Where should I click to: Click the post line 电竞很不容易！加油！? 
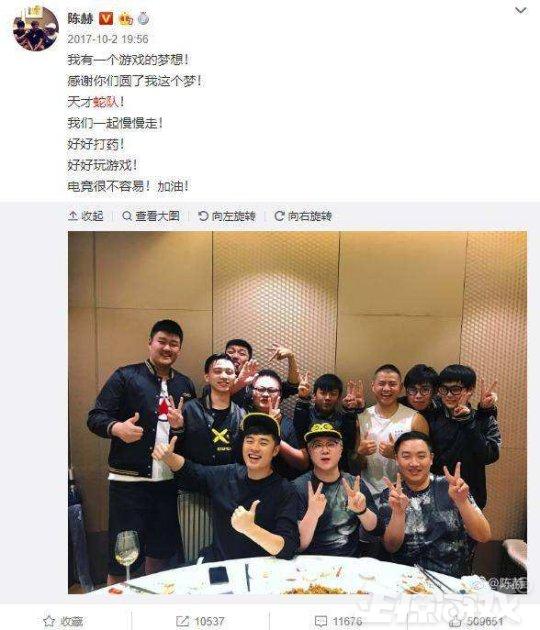point(128,186)
